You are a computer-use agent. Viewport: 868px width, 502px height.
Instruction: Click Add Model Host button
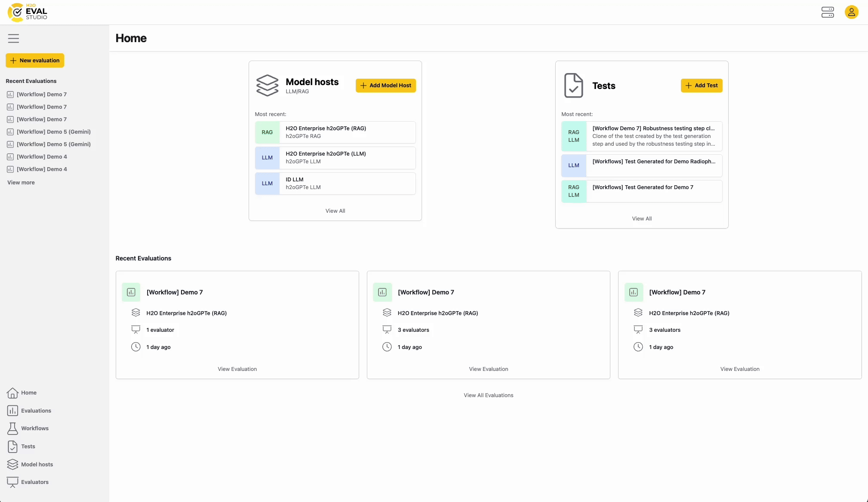pyautogui.click(x=385, y=85)
